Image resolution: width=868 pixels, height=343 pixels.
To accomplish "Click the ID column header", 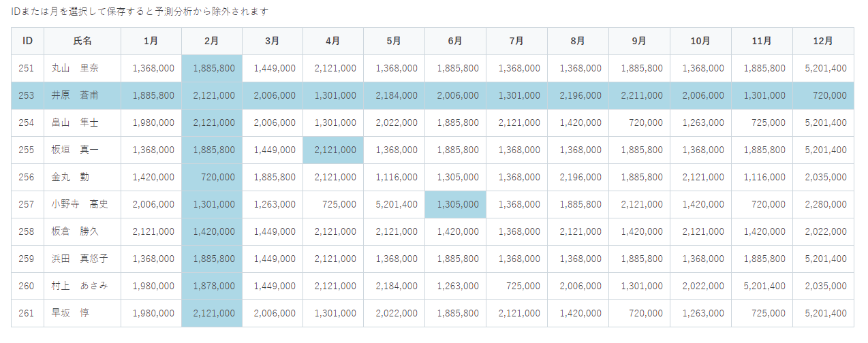I will click(x=27, y=41).
